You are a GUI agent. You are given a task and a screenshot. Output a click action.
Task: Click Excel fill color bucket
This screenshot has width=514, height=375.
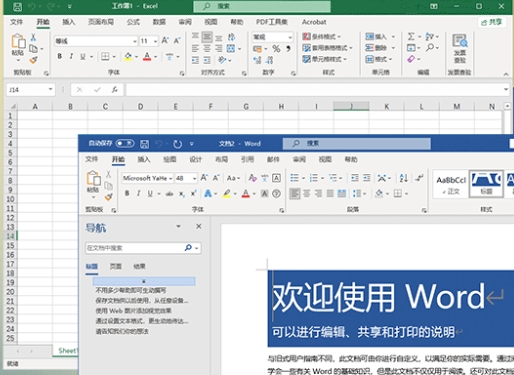point(128,57)
